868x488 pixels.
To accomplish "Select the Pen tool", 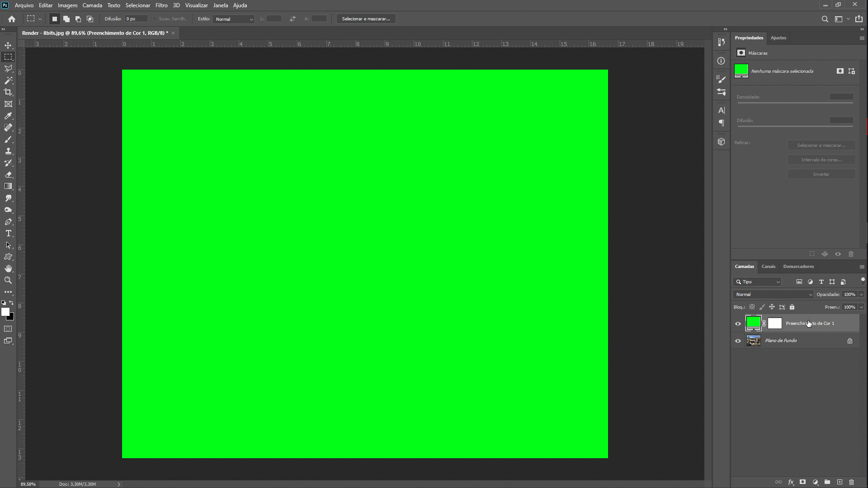I will pyautogui.click(x=8, y=221).
